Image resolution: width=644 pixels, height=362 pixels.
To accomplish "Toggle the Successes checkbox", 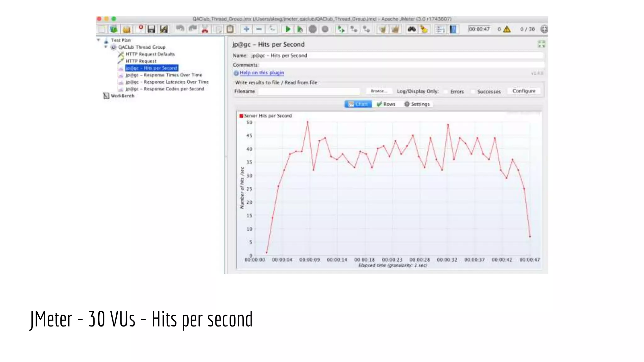I will (473, 91).
